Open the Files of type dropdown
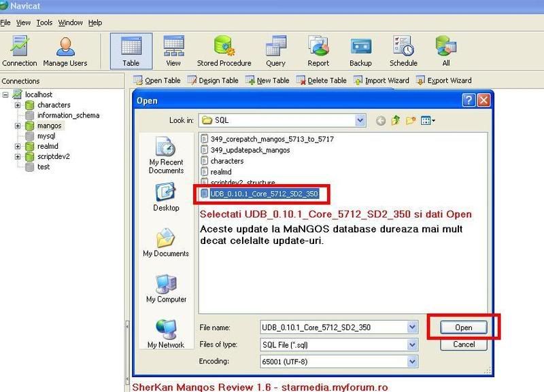This screenshot has width=544, height=392. tap(411, 344)
